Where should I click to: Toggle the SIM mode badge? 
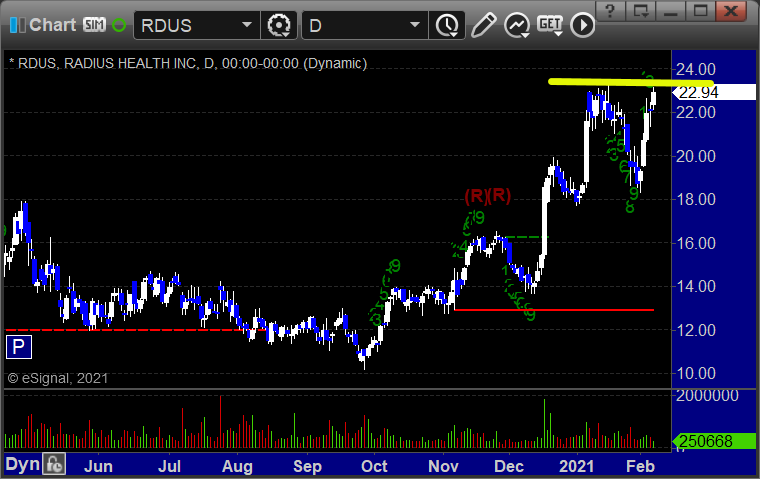pyautogui.click(x=94, y=24)
